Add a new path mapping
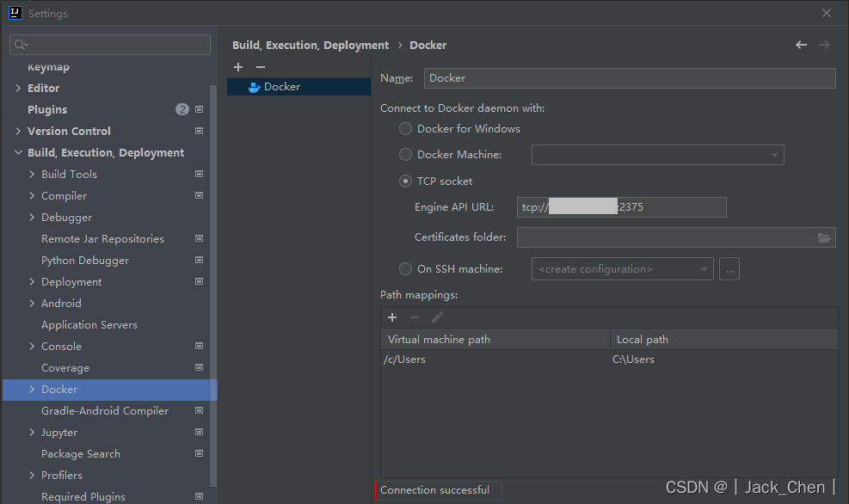This screenshot has width=849, height=504. click(392, 317)
